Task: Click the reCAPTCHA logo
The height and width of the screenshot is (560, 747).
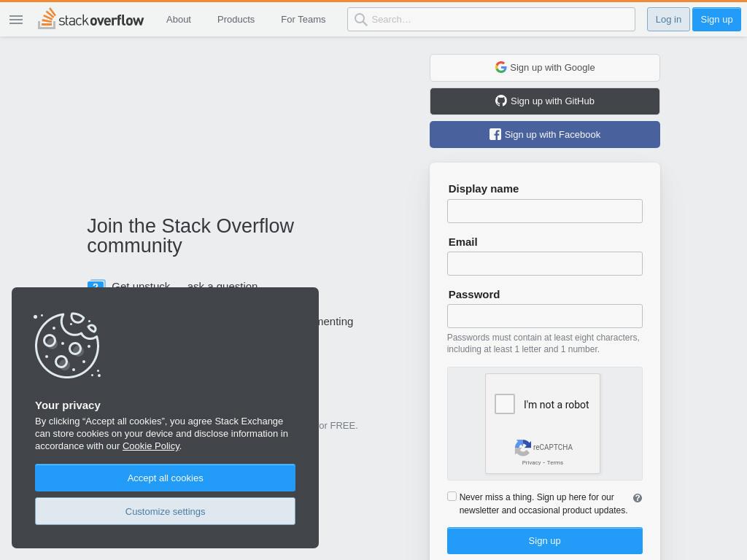Action: [522, 448]
